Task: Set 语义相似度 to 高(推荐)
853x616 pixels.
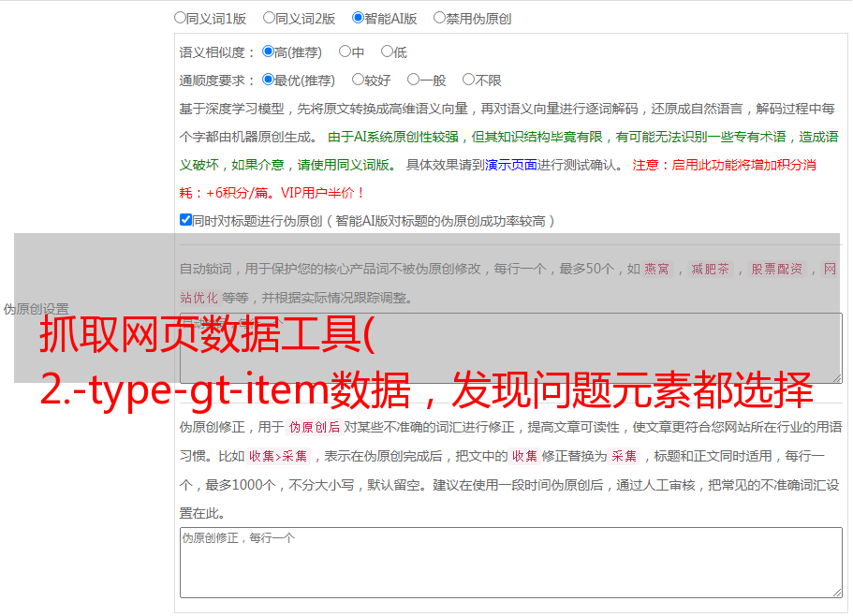Action: point(268,52)
